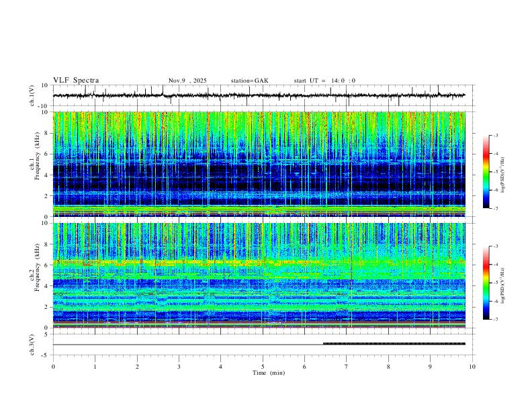Click the ch.2 PSD color scale bar
This screenshot has width=532, height=411.
486,283
